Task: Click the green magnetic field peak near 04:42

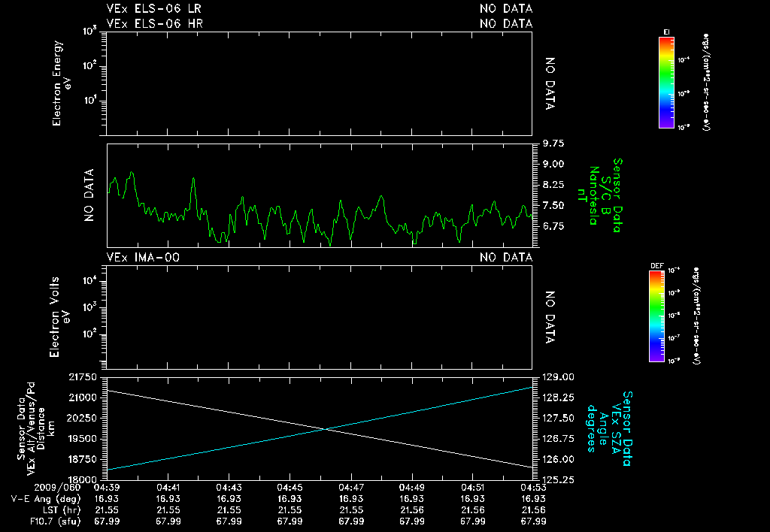Action: 193,179
